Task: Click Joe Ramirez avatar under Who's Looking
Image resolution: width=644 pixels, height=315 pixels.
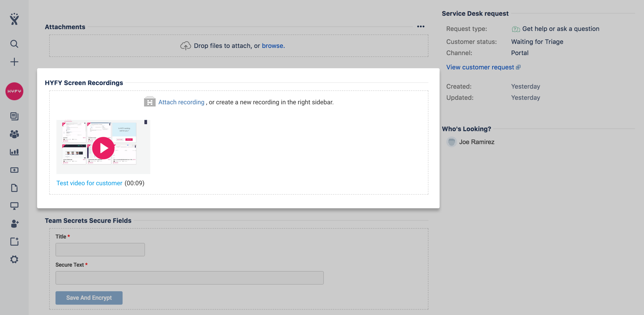Action: 451,142
